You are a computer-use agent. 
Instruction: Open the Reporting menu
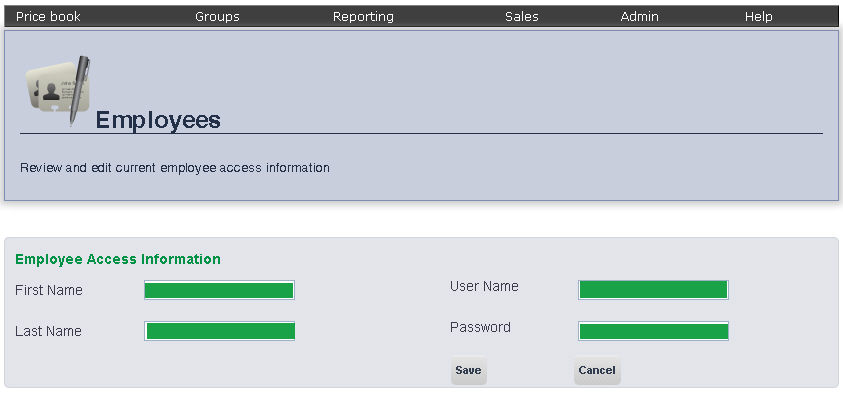[x=363, y=17]
